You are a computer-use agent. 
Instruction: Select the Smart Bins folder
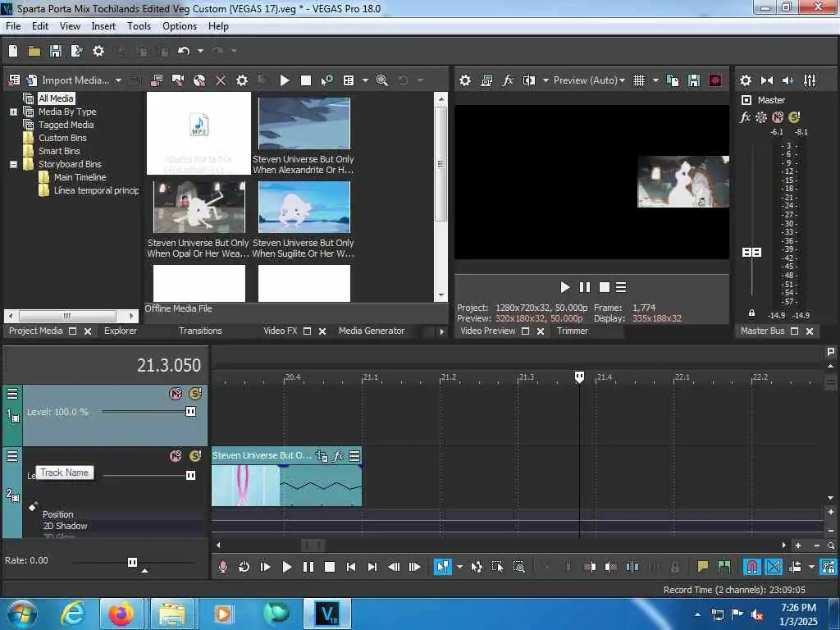pyautogui.click(x=59, y=151)
